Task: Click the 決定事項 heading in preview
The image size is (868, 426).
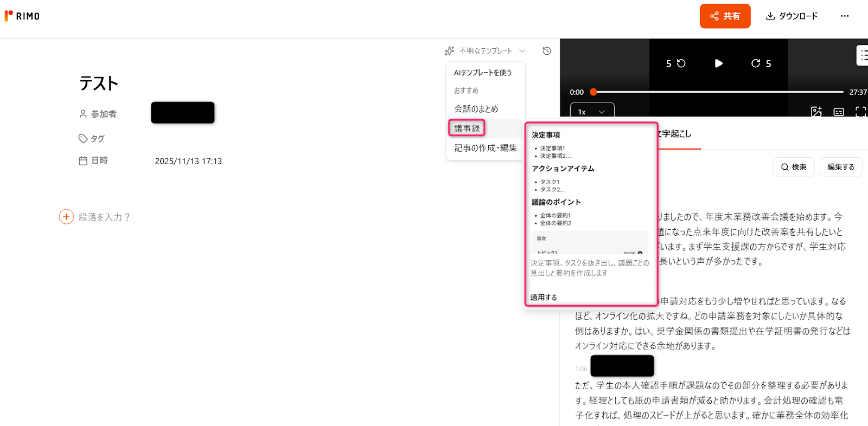Action: click(546, 135)
